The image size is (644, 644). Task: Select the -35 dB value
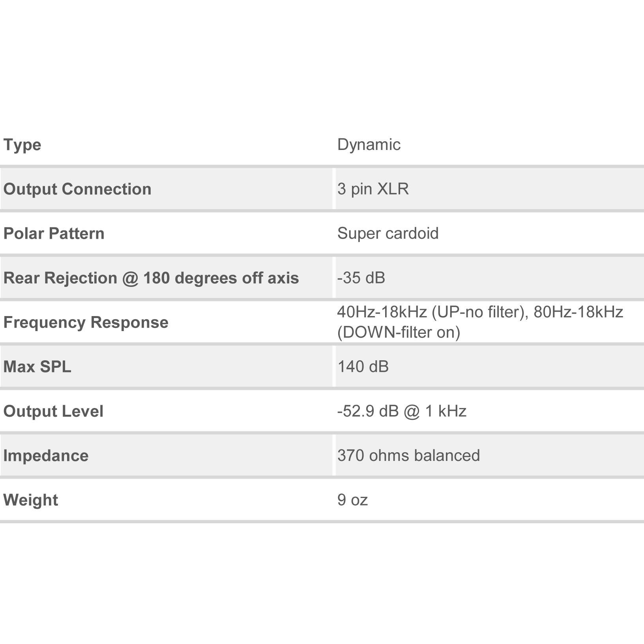coord(361,278)
